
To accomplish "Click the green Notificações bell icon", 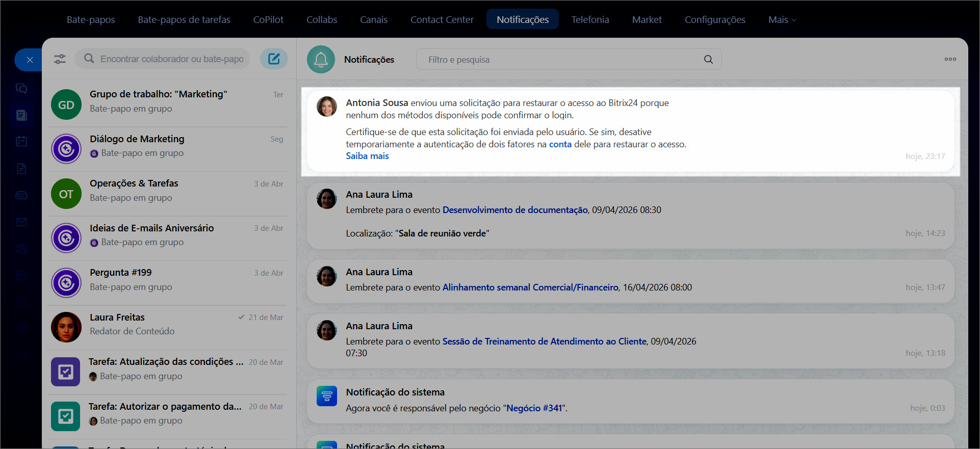I will pos(321,60).
